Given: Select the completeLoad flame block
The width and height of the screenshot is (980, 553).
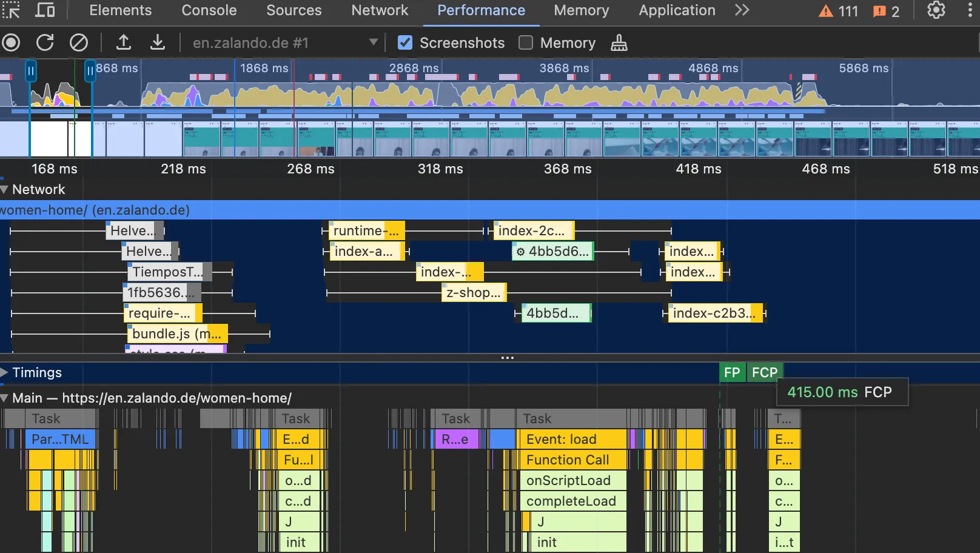Looking at the screenshot, I should [x=572, y=501].
